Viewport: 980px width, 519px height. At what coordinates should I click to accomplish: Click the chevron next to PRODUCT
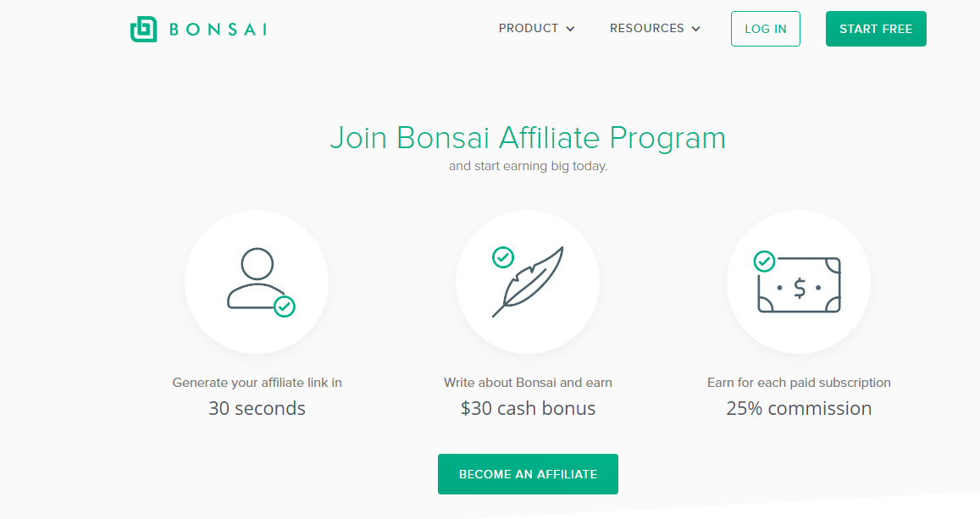point(572,29)
